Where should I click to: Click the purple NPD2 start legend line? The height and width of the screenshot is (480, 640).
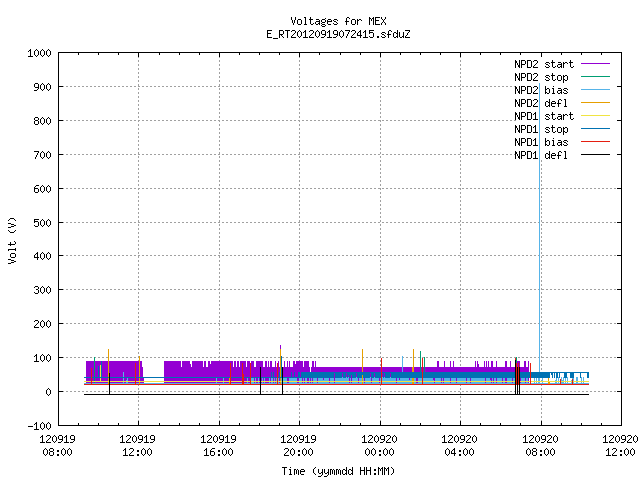(595, 64)
